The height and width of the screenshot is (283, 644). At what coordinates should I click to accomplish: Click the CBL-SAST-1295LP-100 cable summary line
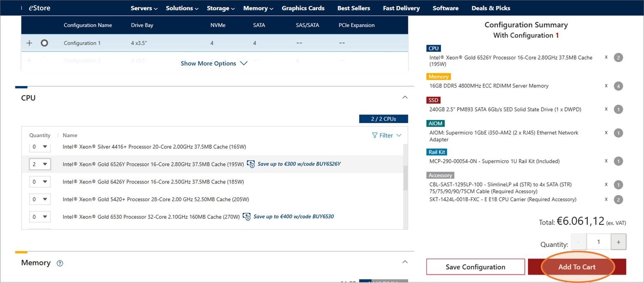[x=501, y=188]
